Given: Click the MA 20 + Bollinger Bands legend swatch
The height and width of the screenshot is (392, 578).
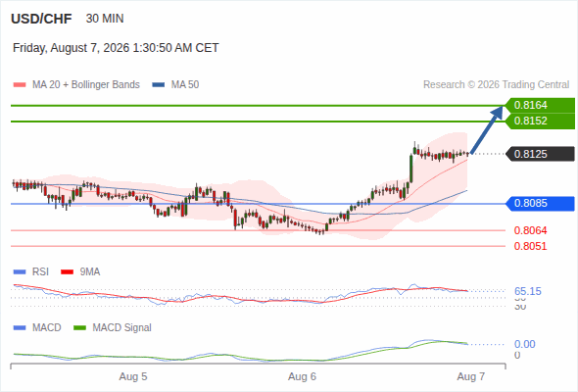Looking at the screenshot, I should (20, 85).
